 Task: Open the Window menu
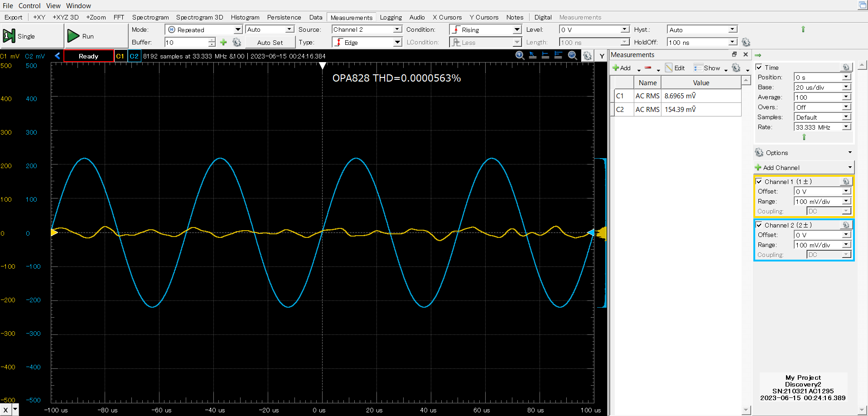[78, 5]
